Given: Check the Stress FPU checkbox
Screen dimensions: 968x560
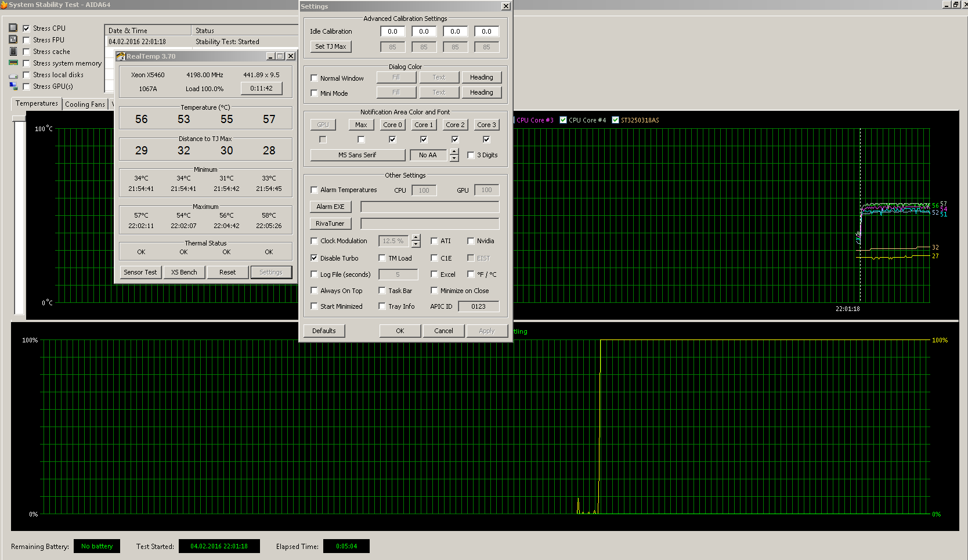Looking at the screenshot, I should coord(26,40).
